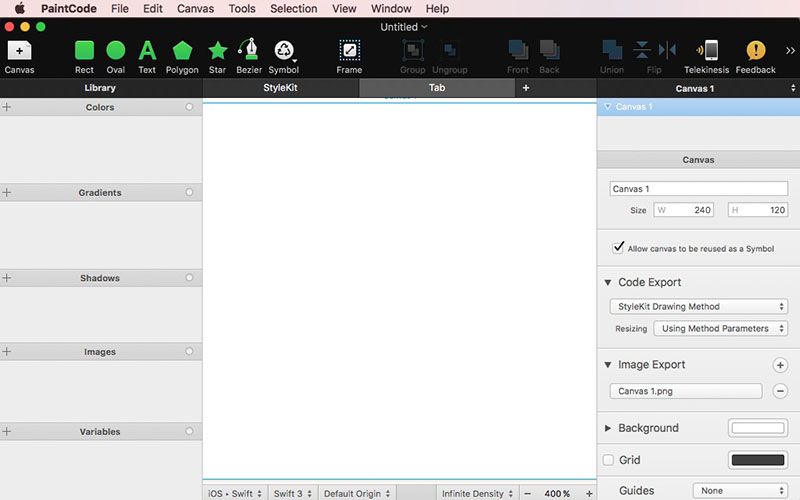Open the iOS Swift platform dropdown
The image size is (800, 500).
(235, 493)
